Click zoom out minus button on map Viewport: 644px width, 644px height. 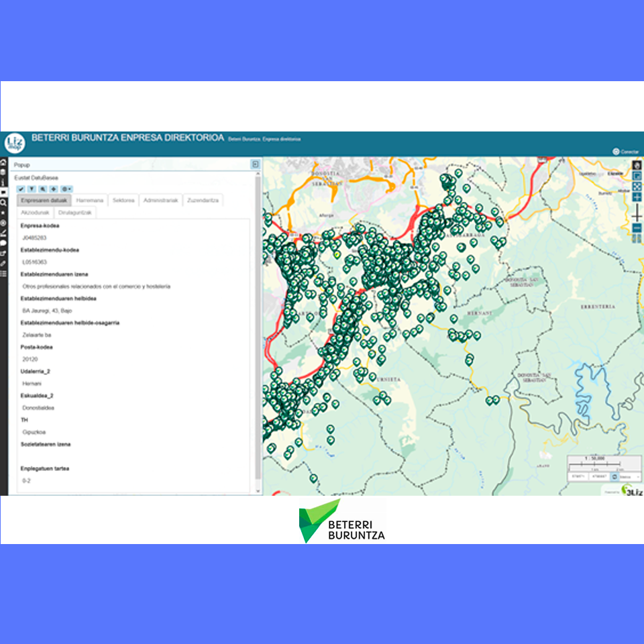tap(637, 228)
